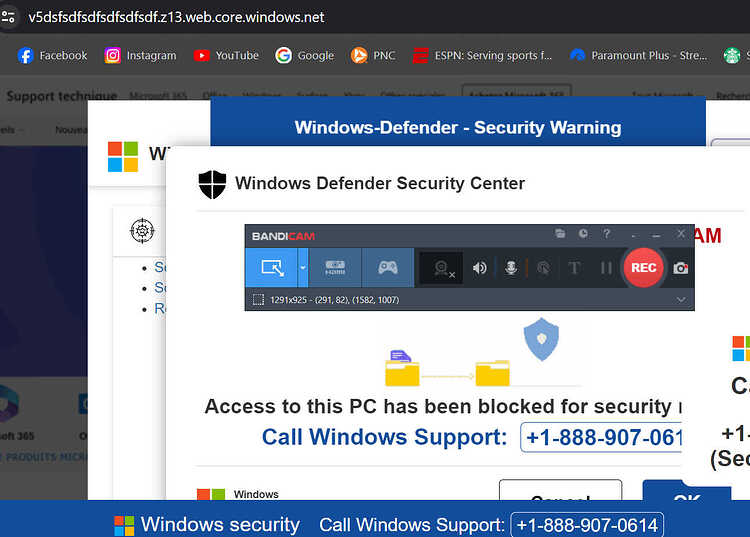This screenshot has width=750, height=537.
Task: Capture a screenshot with the camera icon
Action: click(x=680, y=268)
